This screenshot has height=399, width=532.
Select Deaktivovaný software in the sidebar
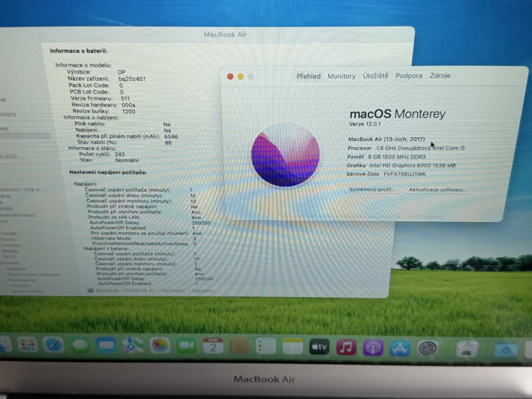(x=34, y=274)
